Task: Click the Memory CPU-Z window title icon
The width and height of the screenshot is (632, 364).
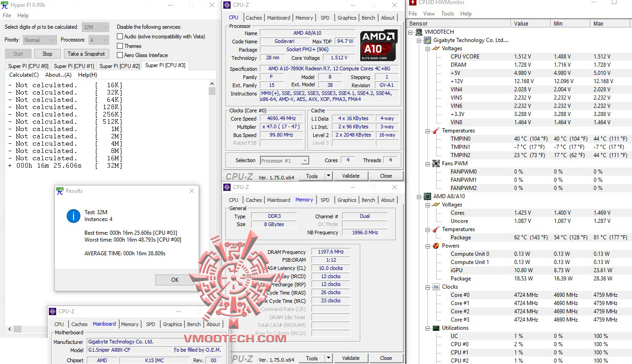Action: pos(227,187)
